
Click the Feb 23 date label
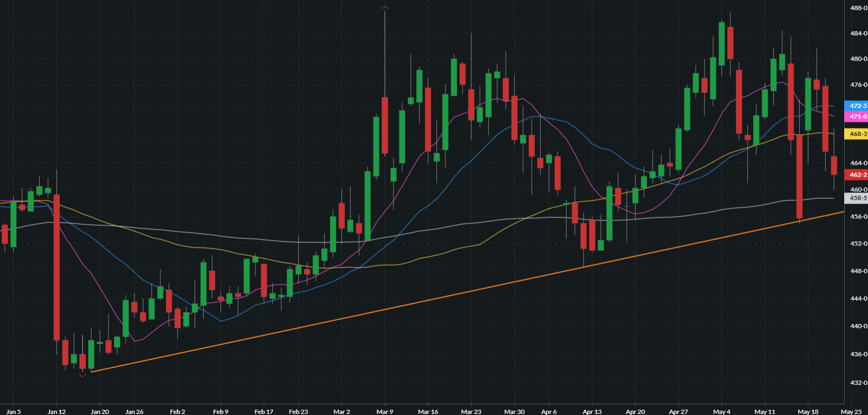pyautogui.click(x=298, y=411)
